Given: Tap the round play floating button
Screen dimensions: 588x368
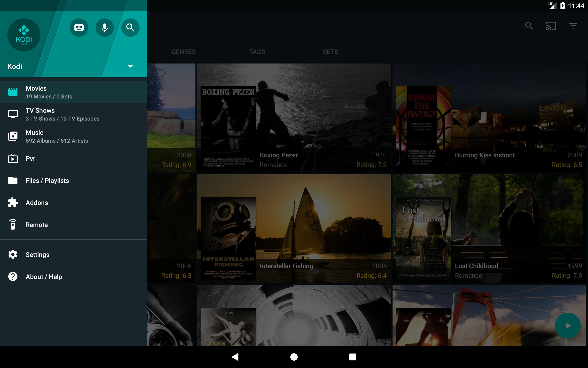Looking at the screenshot, I should [x=568, y=326].
